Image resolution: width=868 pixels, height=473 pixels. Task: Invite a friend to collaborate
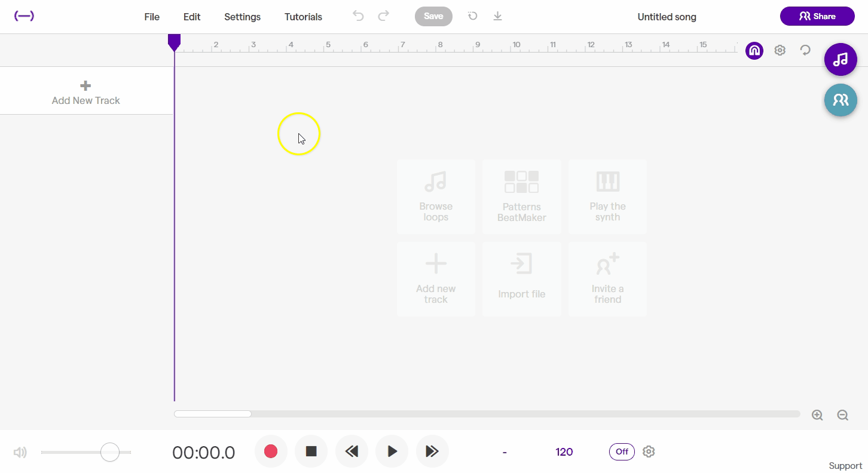point(607,278)
